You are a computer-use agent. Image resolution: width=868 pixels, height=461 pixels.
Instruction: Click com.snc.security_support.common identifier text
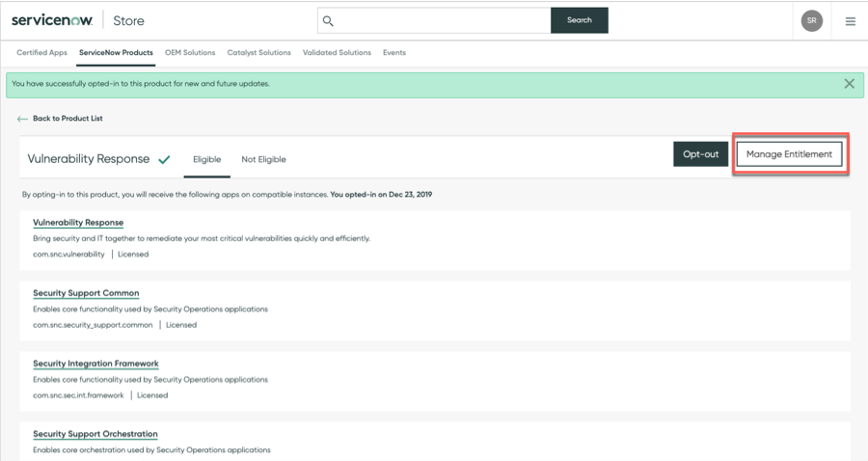[93, 325]
